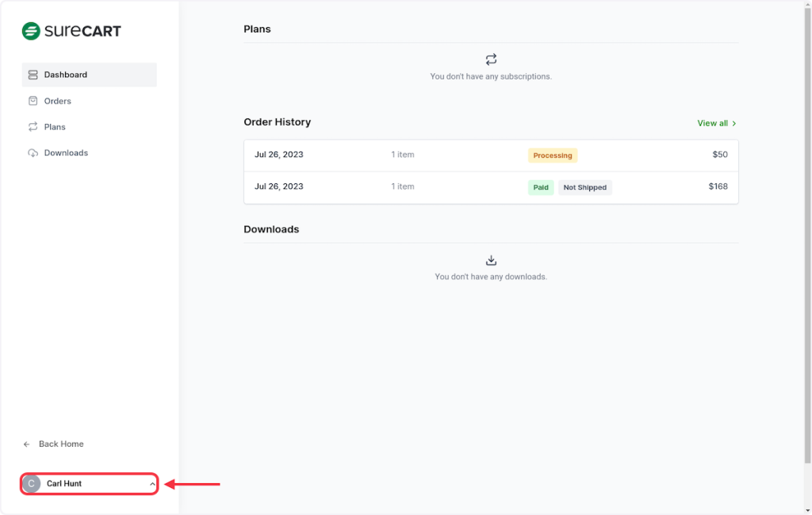Image resolution: width=812 pixels, height=515 pixels.
Task: Click the Orders shopping bag icon
Action: coord(33,101)
